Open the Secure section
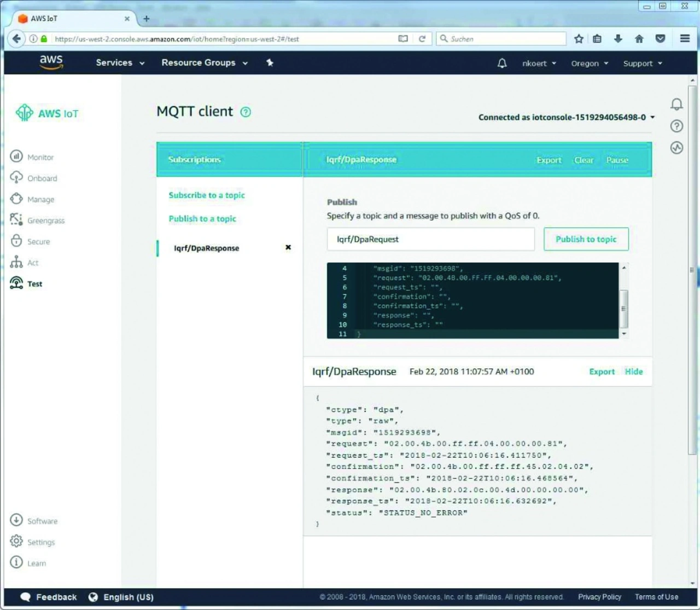 [30, 241]
